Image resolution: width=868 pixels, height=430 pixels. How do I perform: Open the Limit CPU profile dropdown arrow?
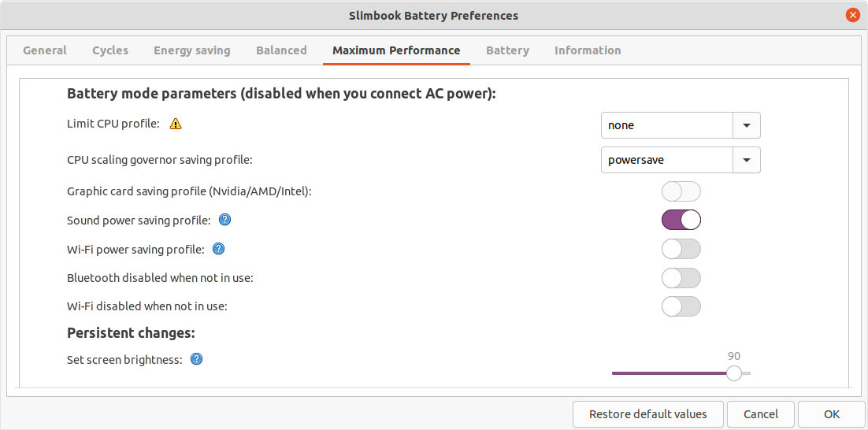click(x=747, y=125)
